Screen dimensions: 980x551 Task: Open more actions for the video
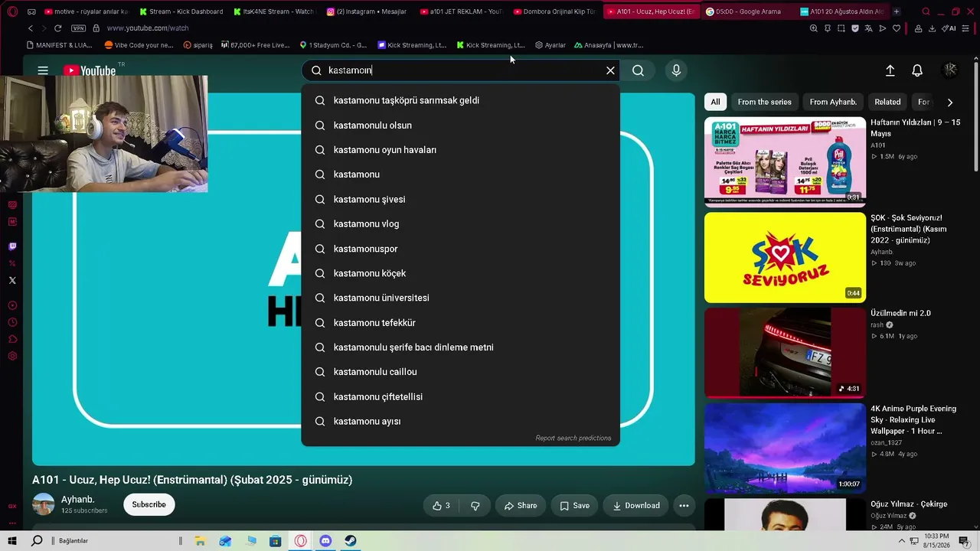[684, 505]
